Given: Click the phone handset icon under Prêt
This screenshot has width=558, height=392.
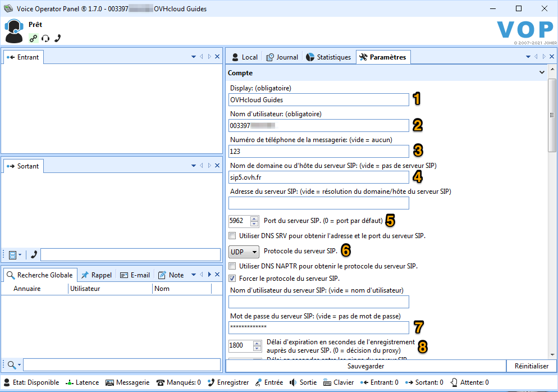Looking at the screenshot, I should point(57,38).
